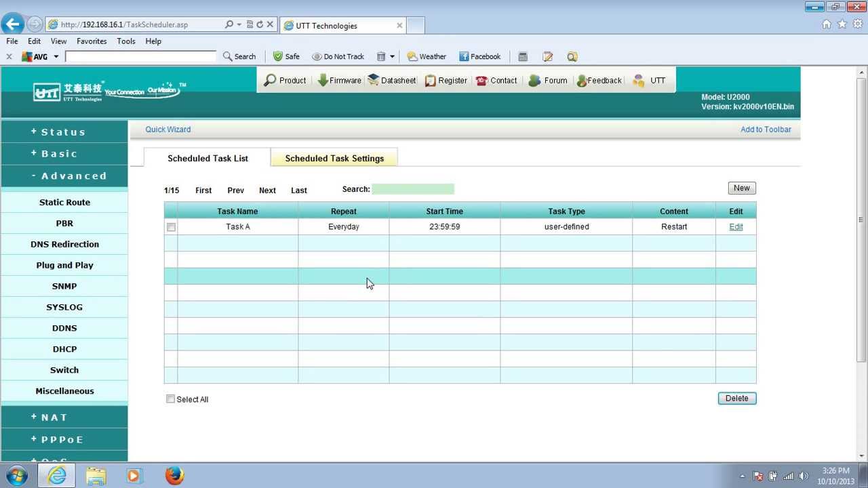This screenshot has height=488, width=868.
Task: Launch Firefox from the taskbar
Action: [x=174, y=475]
